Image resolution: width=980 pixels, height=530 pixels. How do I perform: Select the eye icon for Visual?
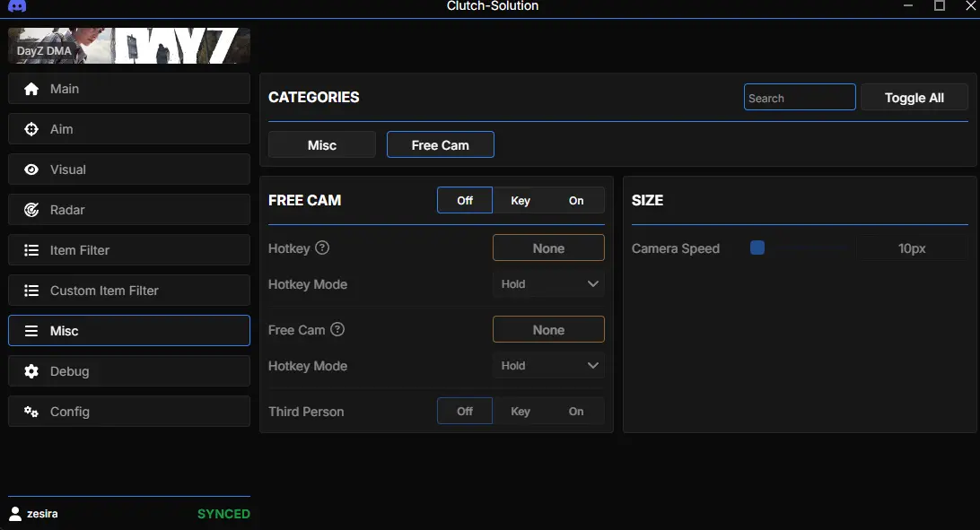[31, 169]
